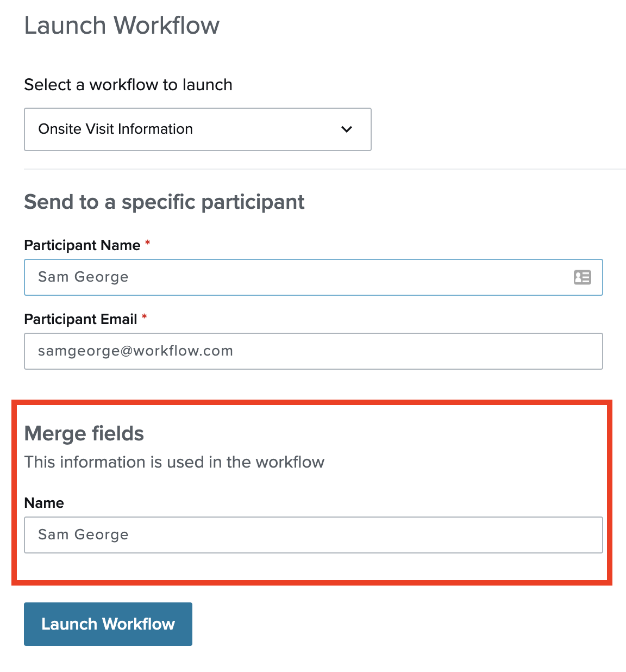The height and width of the screenshot is (672, 626).
Task: Click the red asterisk beside Participant Email
Action: click(x=144, y=317)
